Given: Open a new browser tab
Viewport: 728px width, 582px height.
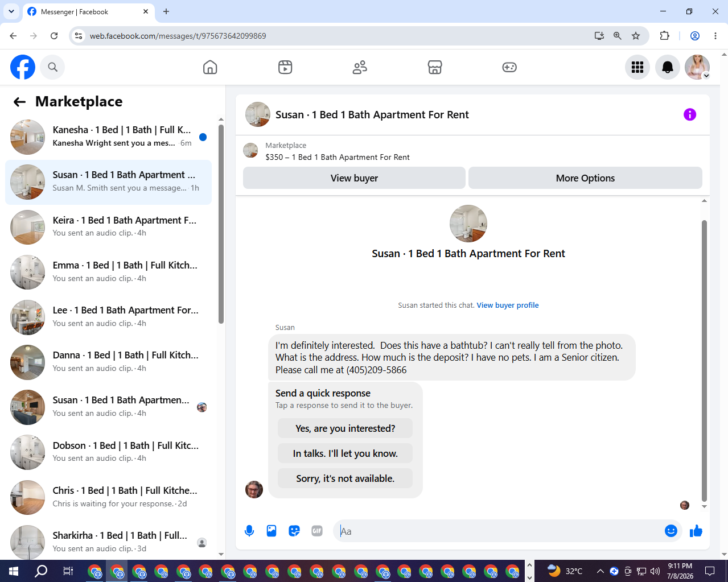Looking at the screenshot, I should (x=166, y=11).
